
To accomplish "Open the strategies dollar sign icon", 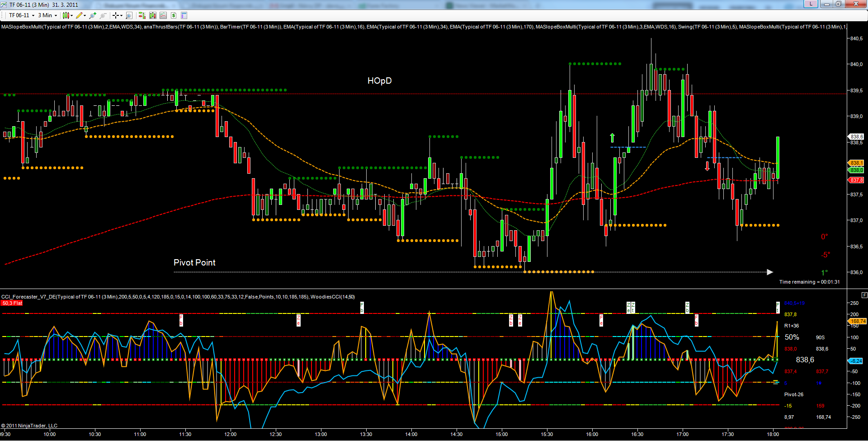I will (x=174, y=15).
